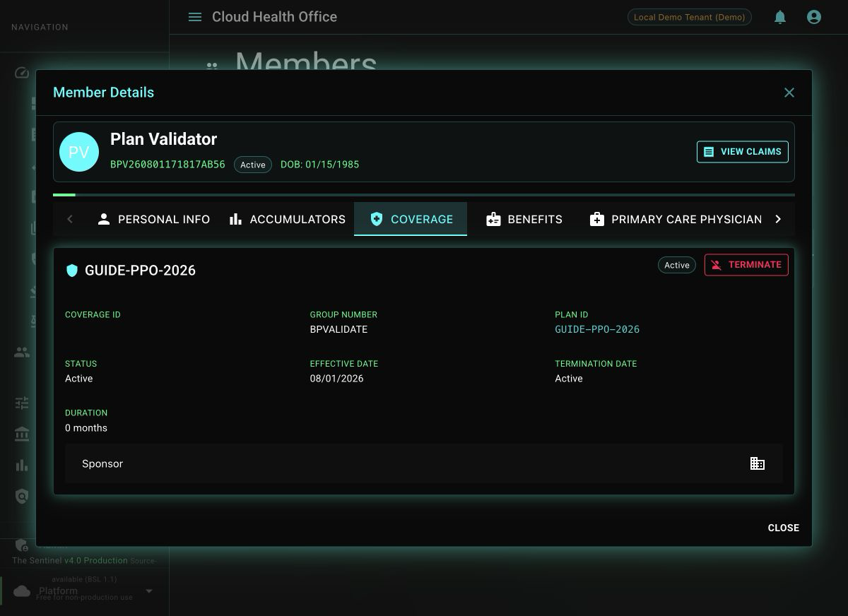
Task: Open the shield search icon in sidebar
Action: (22, 497)
